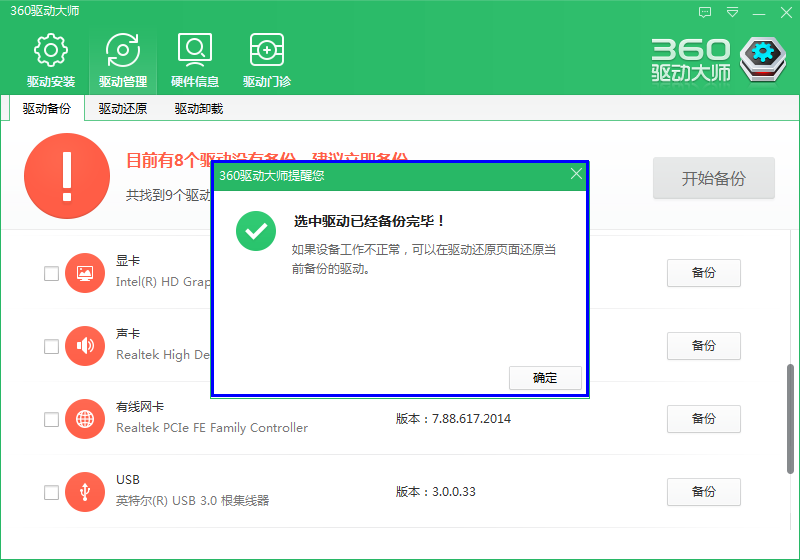
Task: Close the 360驱动大师提醒您 dialog
Action: 576,174
